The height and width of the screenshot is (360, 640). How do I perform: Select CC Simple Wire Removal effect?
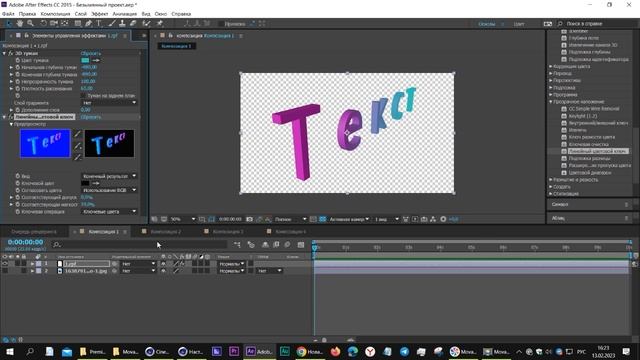[x=594, y=109]
